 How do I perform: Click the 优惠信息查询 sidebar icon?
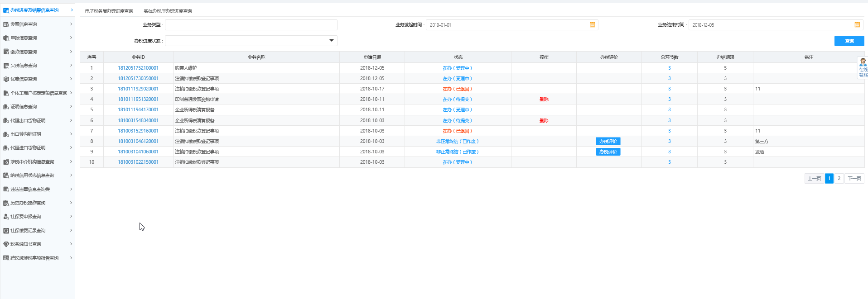pyautogui.click(x=6, y=79)
